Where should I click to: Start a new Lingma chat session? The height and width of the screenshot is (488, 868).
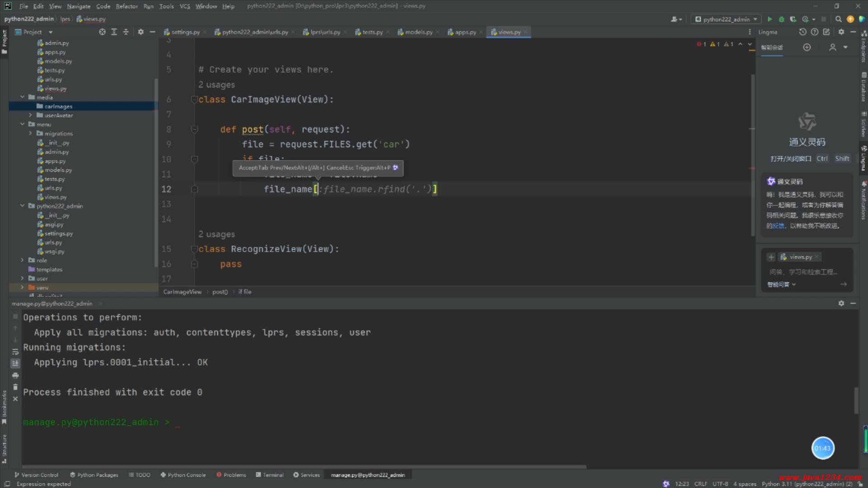point(807,47)
